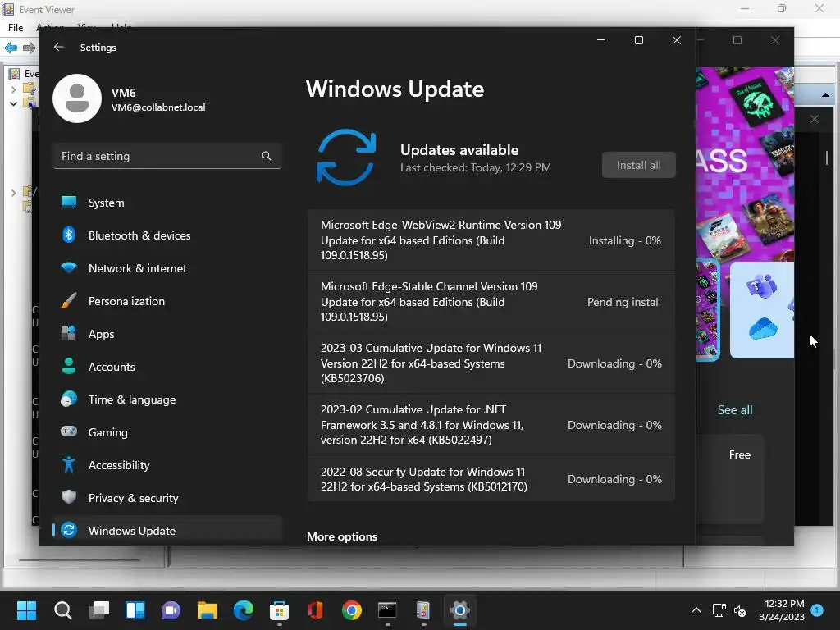
Task: Switch to Command Prompt on taskbar
Action: point(387,610)
